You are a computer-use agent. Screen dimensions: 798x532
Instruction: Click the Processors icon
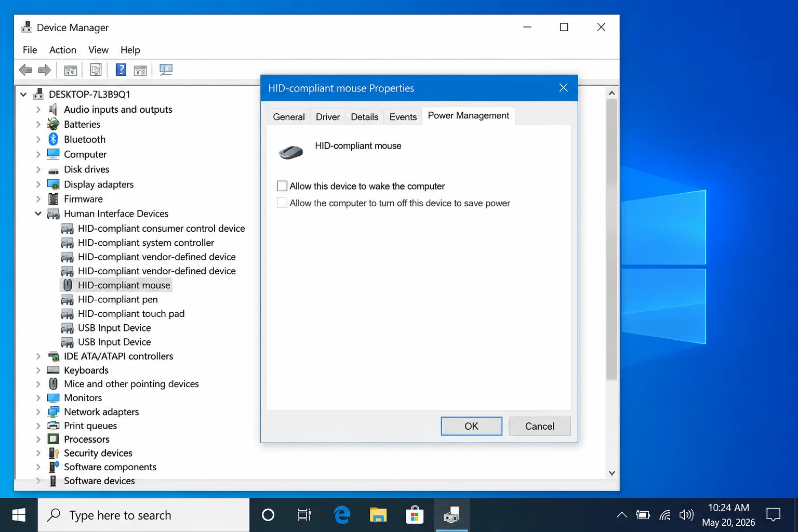[53, 439]
